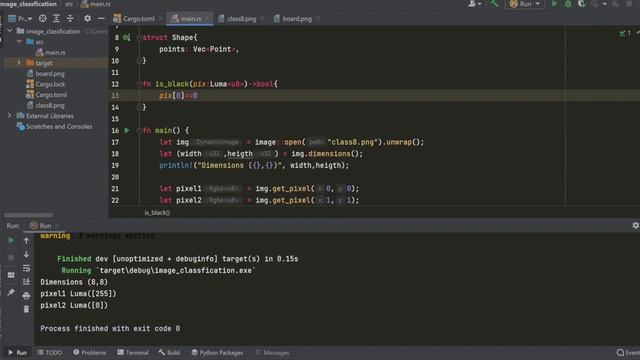
Task: Click the gutter icon beside struct Shape line
Action: click(126, 37)
